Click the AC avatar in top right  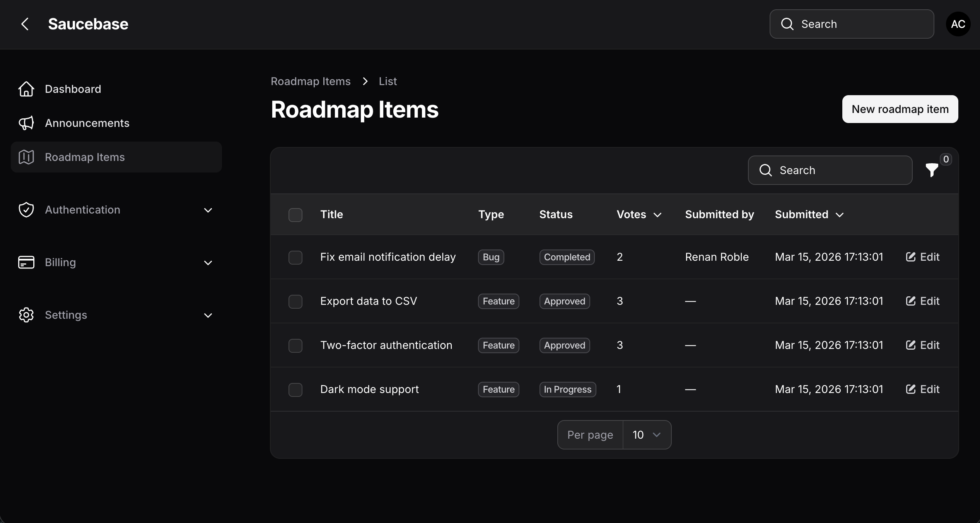coord(958,24)
